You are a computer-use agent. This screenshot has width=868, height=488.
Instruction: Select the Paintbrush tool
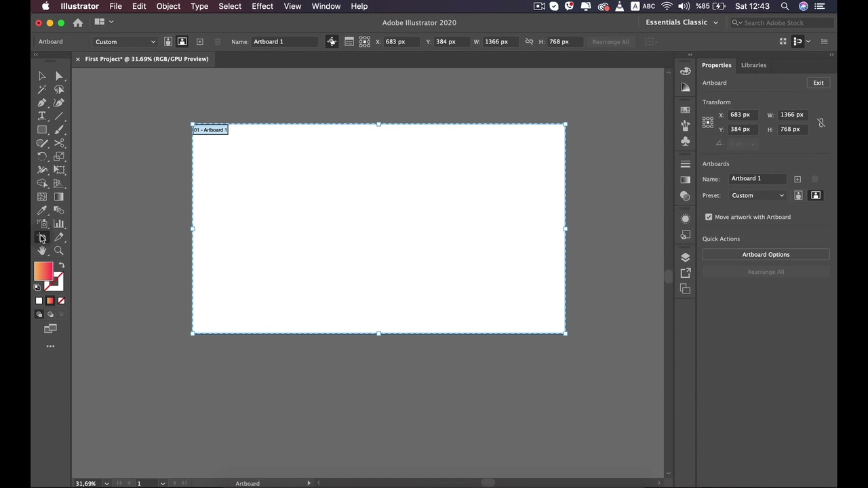pyautogui.click(x=59, y=129)
